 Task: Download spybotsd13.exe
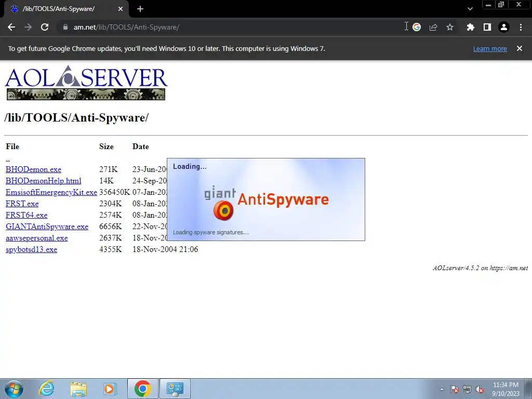(31, 250)
